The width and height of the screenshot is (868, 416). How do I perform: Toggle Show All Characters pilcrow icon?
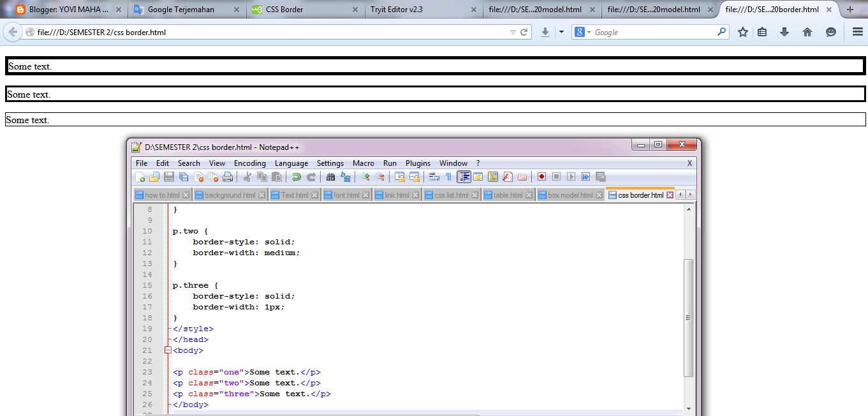[x=448, y=177]
